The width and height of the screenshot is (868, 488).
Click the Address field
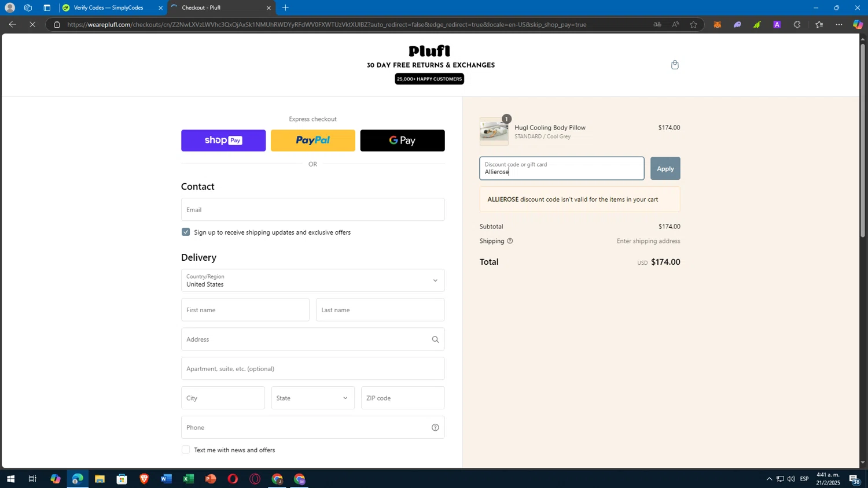pos(313,339)
